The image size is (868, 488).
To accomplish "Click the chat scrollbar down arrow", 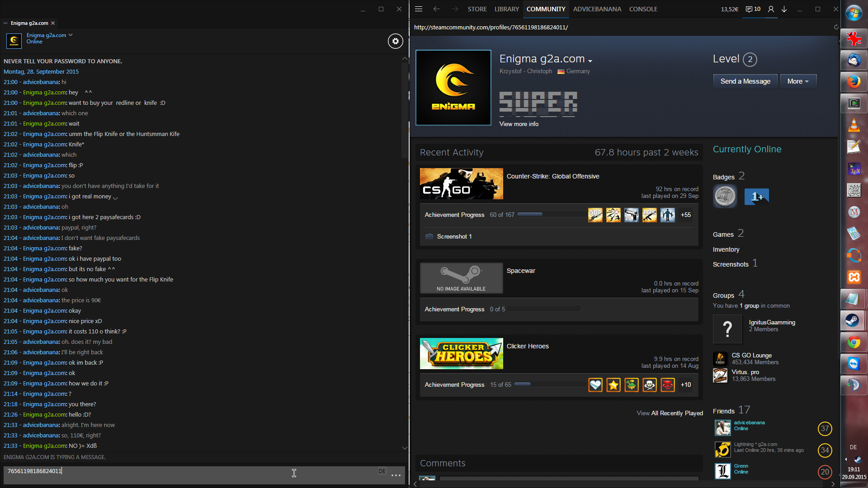I will pyautogui.click(x=404, y=448).
